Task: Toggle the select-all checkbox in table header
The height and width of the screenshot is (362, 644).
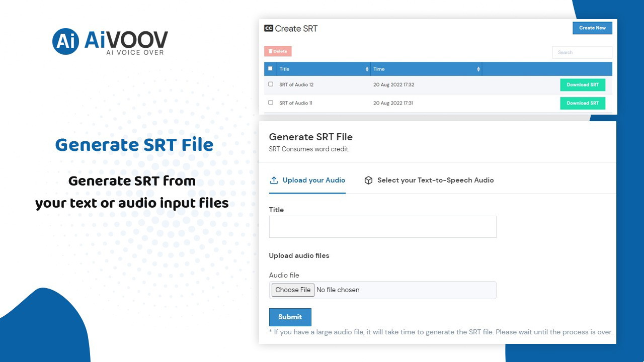Action: 270,69
